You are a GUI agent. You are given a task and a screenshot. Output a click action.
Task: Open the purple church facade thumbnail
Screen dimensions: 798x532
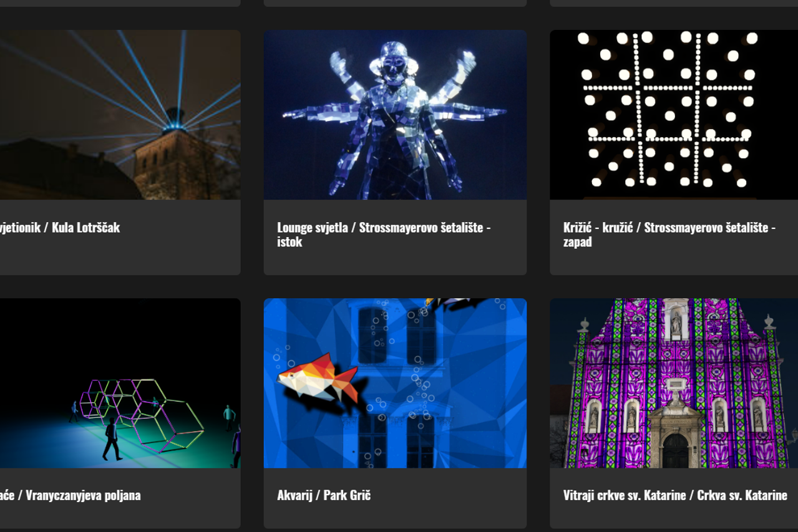point(674,383)
